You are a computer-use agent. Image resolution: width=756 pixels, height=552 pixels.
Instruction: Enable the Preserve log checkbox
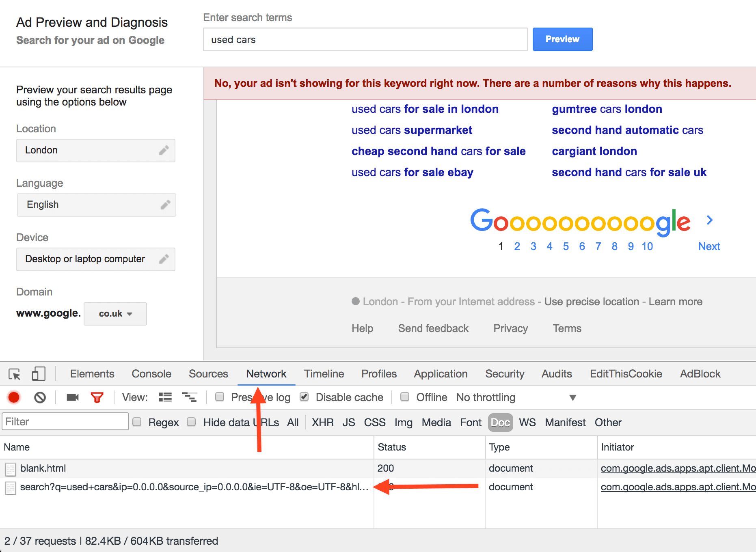point(220,397)
